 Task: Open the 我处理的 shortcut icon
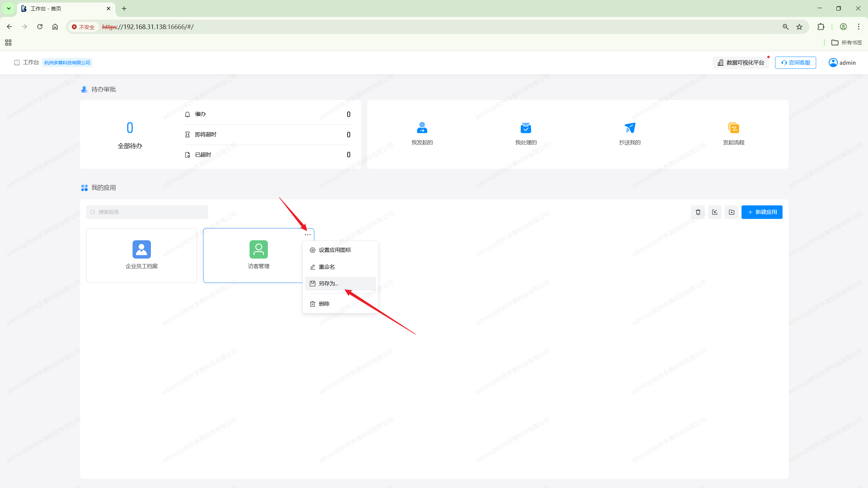[526, 128]
